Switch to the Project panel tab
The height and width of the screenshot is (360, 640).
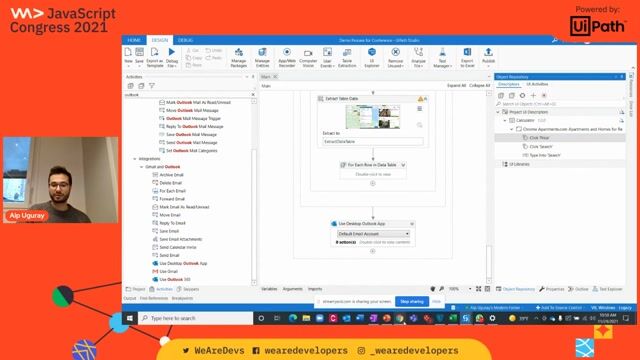(x=136, y=289)
